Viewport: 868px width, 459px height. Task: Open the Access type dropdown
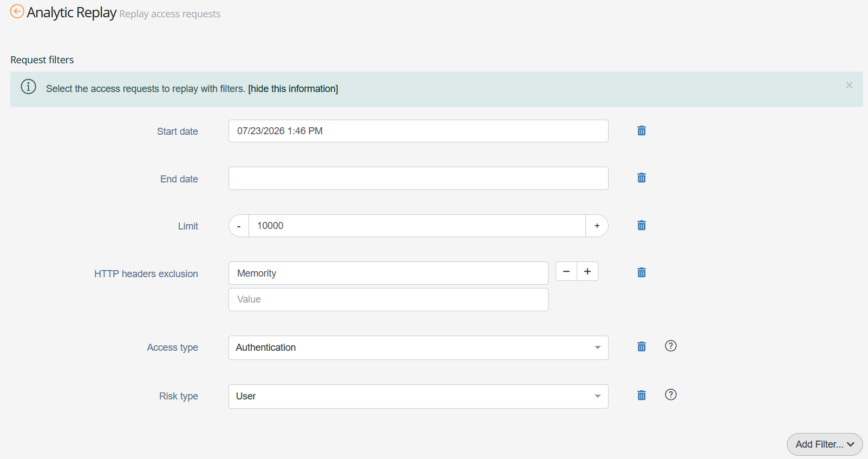pos(419,347)
